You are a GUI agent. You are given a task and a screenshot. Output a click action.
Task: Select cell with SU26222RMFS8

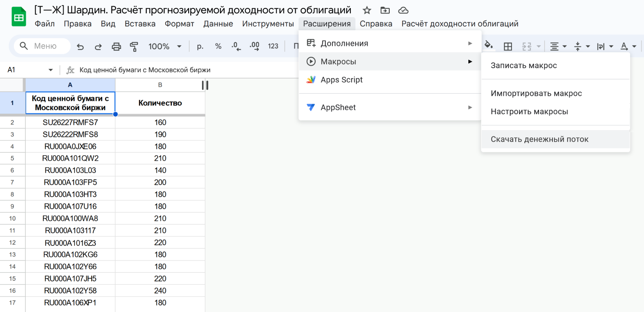pyautogui.click(x=70, y=135)
